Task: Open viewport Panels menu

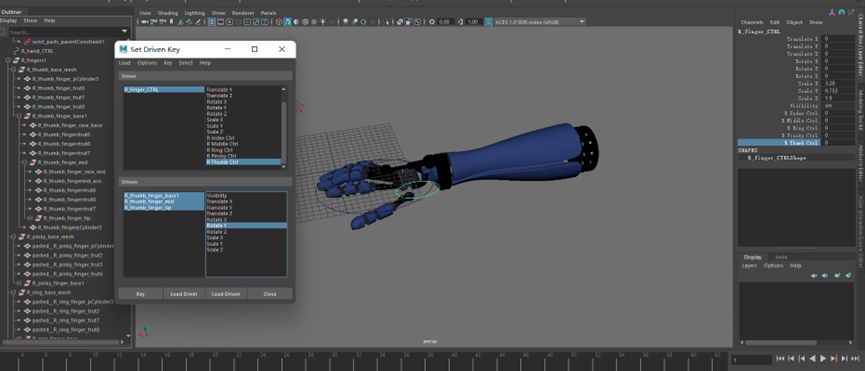Action: point(269,13)
